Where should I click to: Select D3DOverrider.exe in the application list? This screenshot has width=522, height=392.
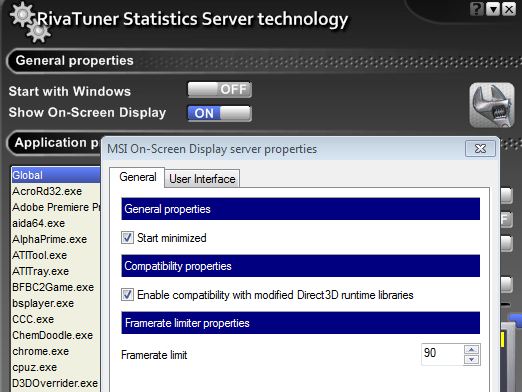coord(56,383)
